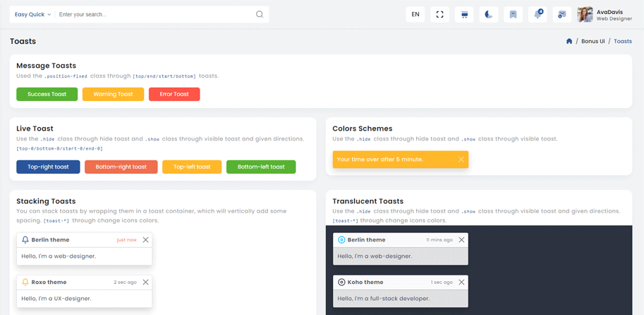Open the EN language selector

pyautogui.click(x=415, y=14)
